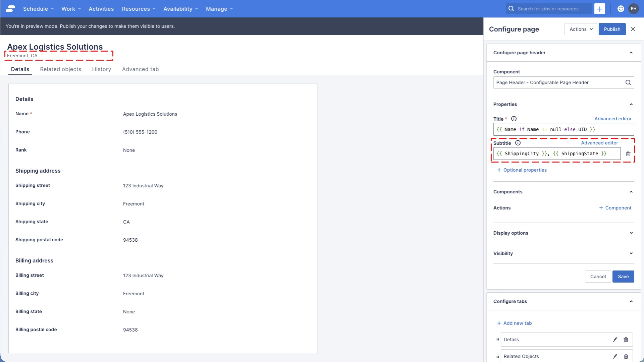Delete the Related Objects tab via its trash icon

point(626,356)
